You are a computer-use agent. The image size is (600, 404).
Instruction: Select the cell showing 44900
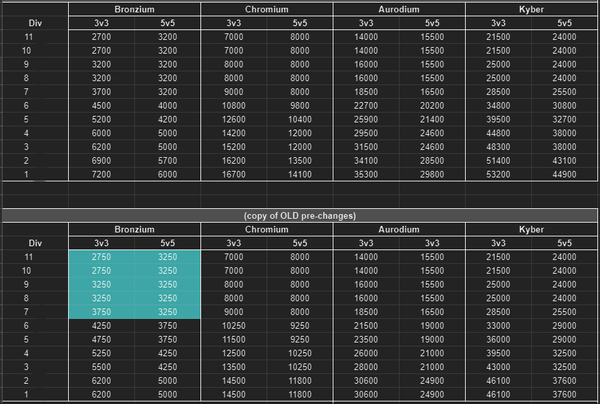pyautogui.click(x=564, y=174)
